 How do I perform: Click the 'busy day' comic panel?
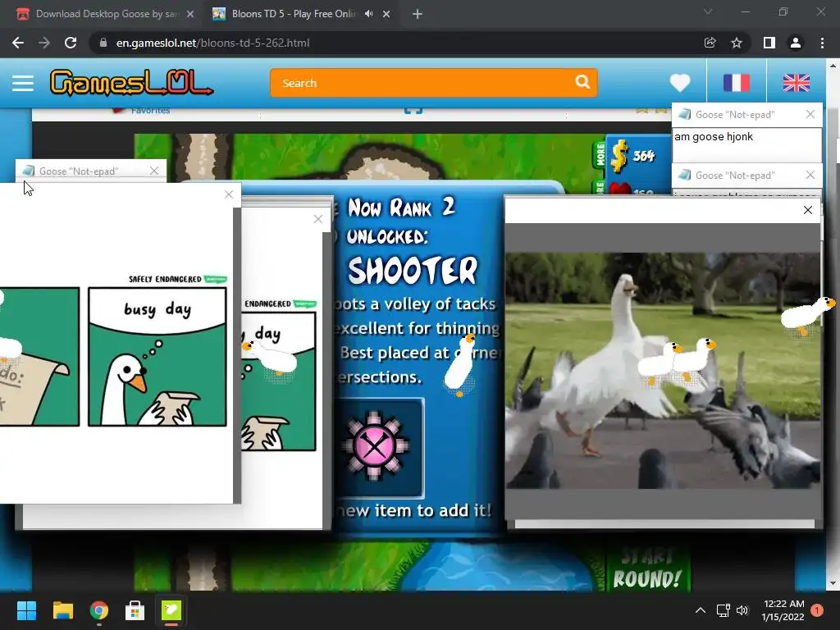click(157, 357)
